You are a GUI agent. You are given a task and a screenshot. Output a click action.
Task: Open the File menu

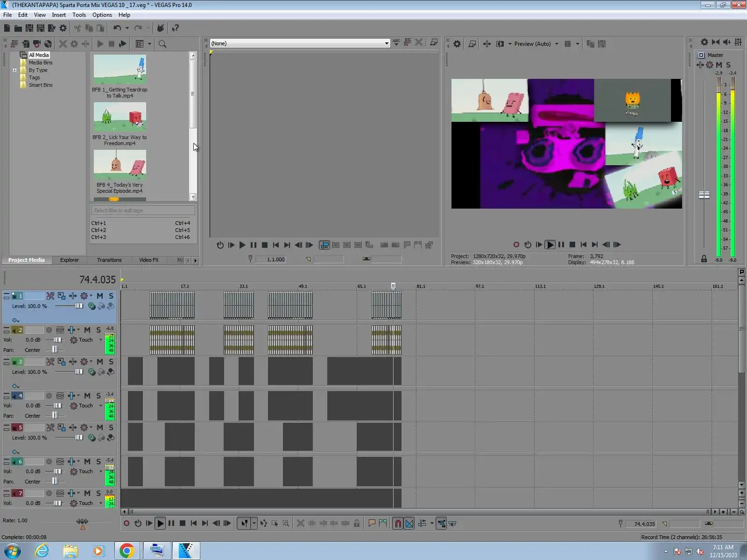click(x=7, y=15)
